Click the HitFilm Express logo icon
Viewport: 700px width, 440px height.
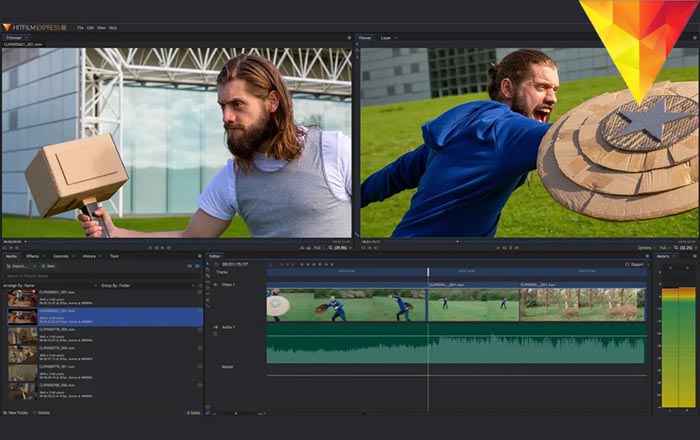7,28
